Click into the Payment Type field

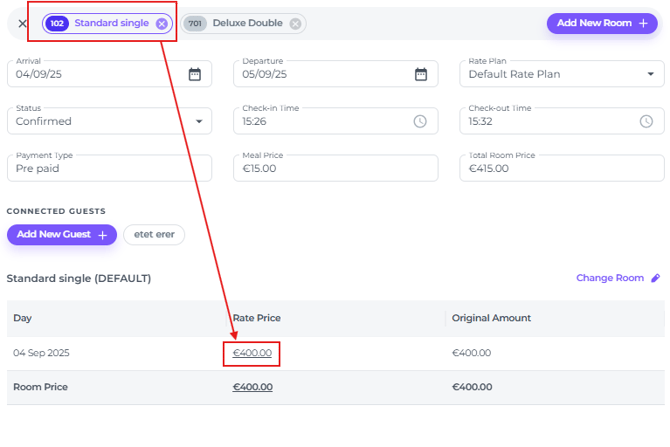coord(109,169)
